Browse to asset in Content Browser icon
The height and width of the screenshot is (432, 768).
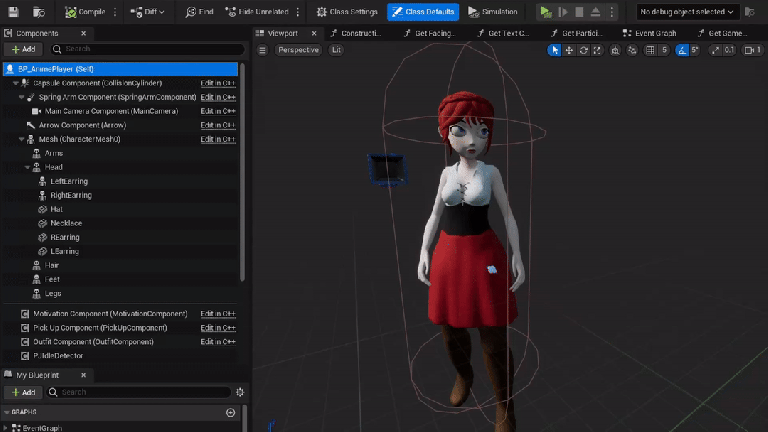click(x=39, y=12)
